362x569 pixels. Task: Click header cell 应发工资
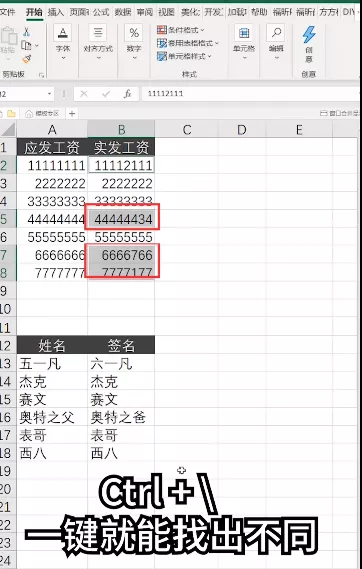[x=52, y=147]
